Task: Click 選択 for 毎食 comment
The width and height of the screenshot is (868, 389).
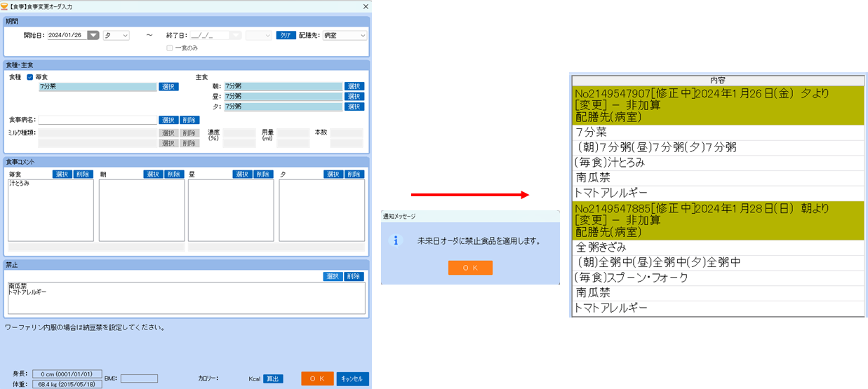Action: click(62, 174)
